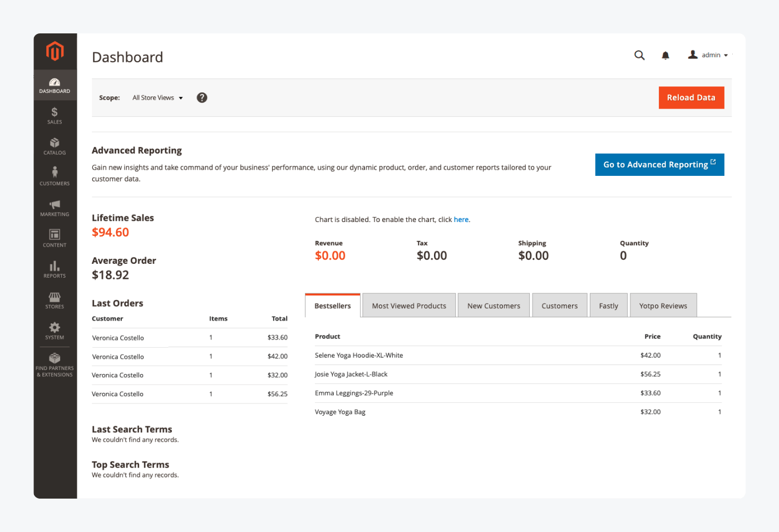The width and height of the screenshot is (779, 532).
Task: Select the Yotpo Reviews tab
Action: [663, 306]
